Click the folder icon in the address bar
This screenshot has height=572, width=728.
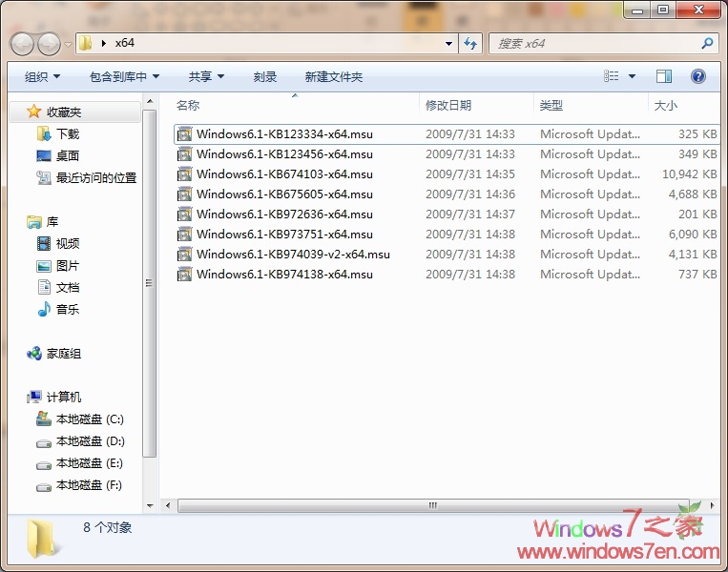click(x=85, y=43)
